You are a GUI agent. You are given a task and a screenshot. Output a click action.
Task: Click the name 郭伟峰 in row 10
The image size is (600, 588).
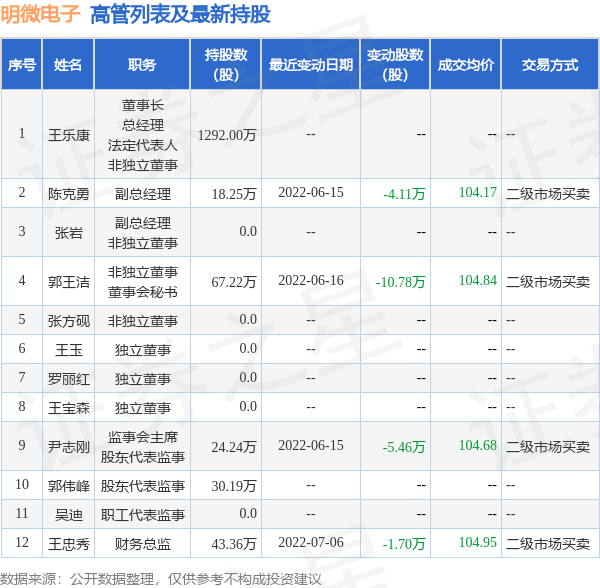coord(69,486)
